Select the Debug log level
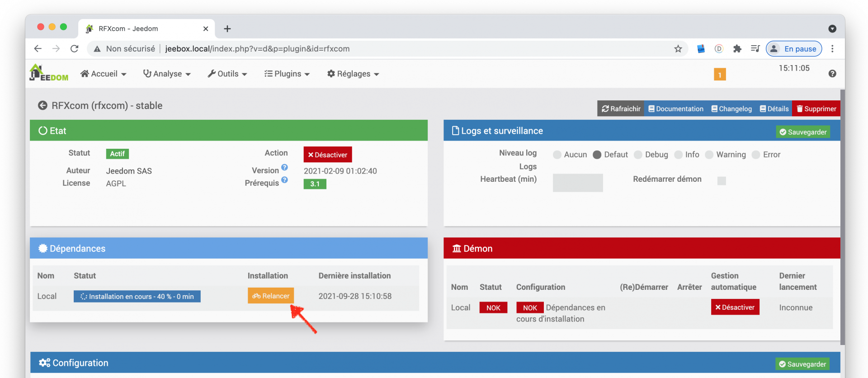Image resolution: width=868 pixels, height=378 pixels. 638,155
